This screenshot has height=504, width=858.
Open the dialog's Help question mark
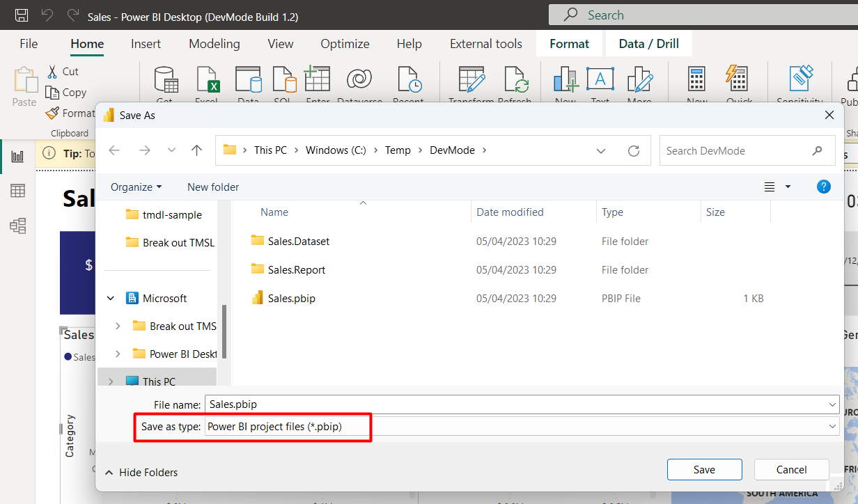[x=824, y=187]
